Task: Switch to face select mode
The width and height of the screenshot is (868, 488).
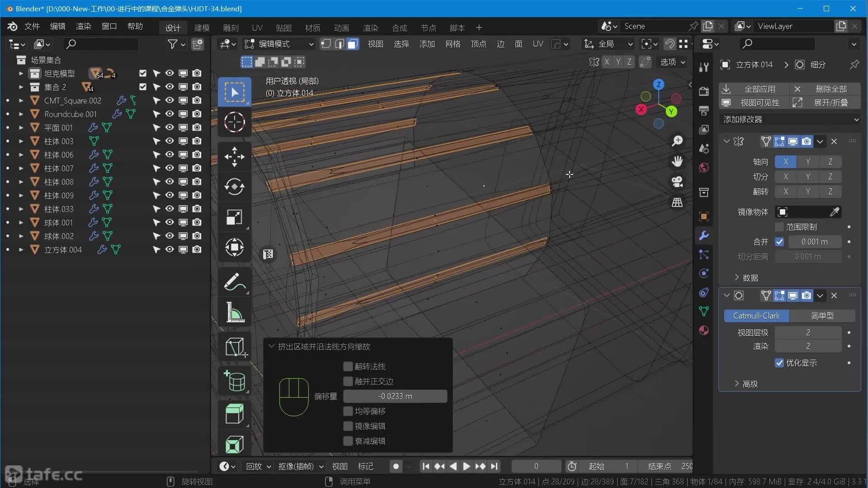Action: (x=353, y=44)
